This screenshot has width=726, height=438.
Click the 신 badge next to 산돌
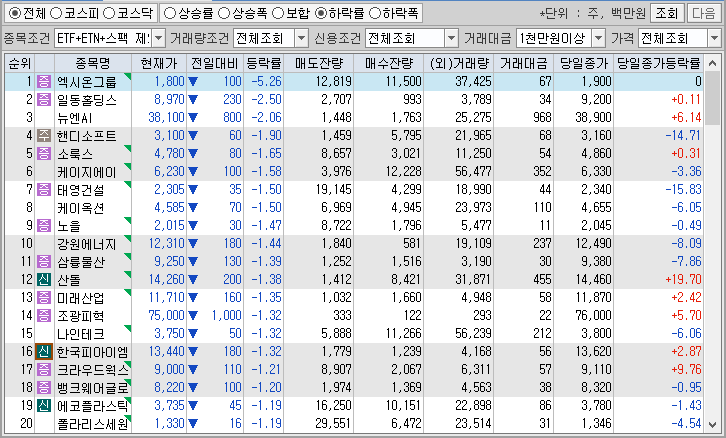44,280
